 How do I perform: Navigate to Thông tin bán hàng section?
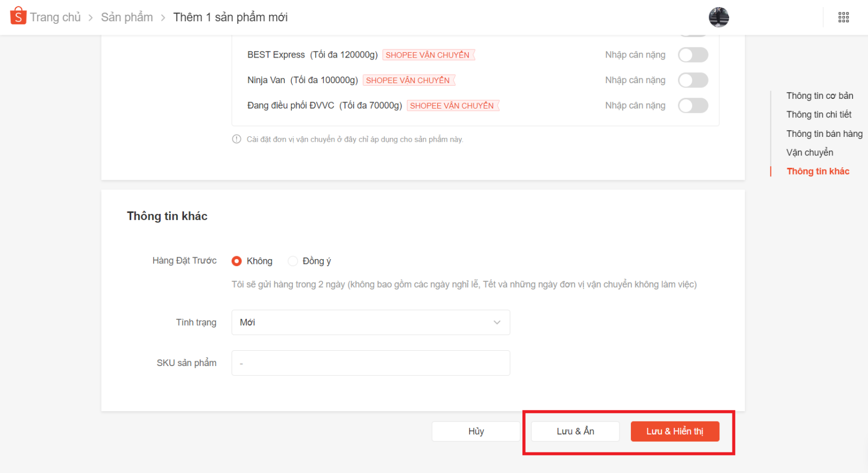click(x=824, y=134)
